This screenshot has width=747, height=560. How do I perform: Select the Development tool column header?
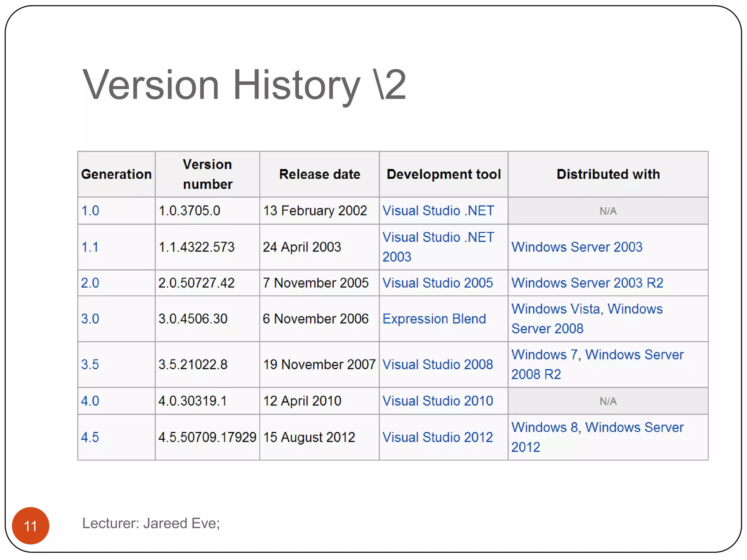(444, 175)
